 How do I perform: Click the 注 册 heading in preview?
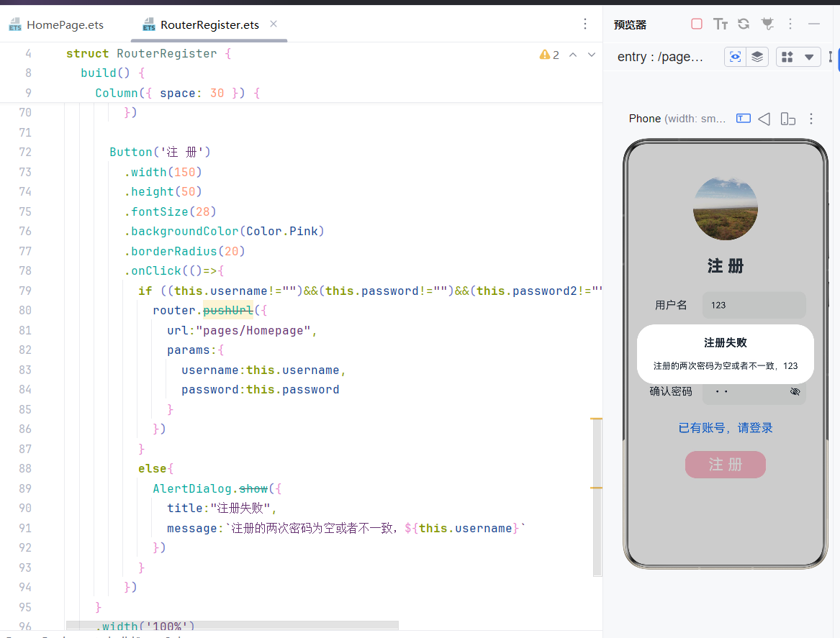726,266
